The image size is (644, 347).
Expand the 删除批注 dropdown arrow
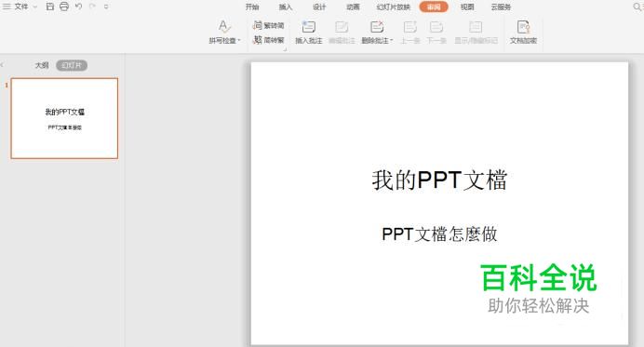392,40
